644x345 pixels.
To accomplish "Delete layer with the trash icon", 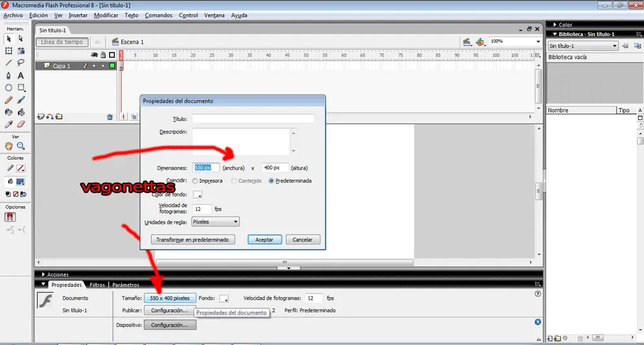I will tap(110, 117).
